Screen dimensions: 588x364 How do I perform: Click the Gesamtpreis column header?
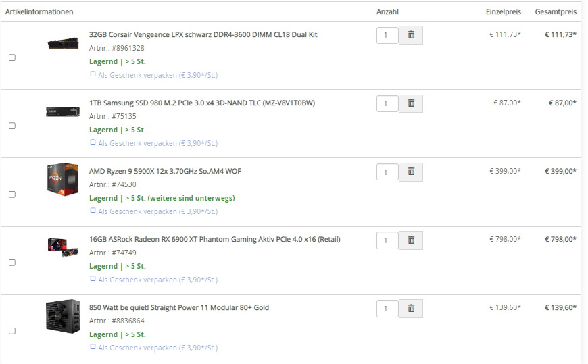click(x=556, y=12)
